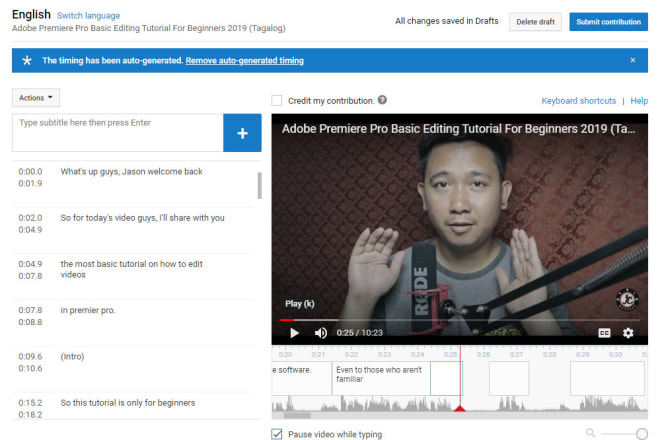Click the help question mark beside Credit

pos(382,100)
